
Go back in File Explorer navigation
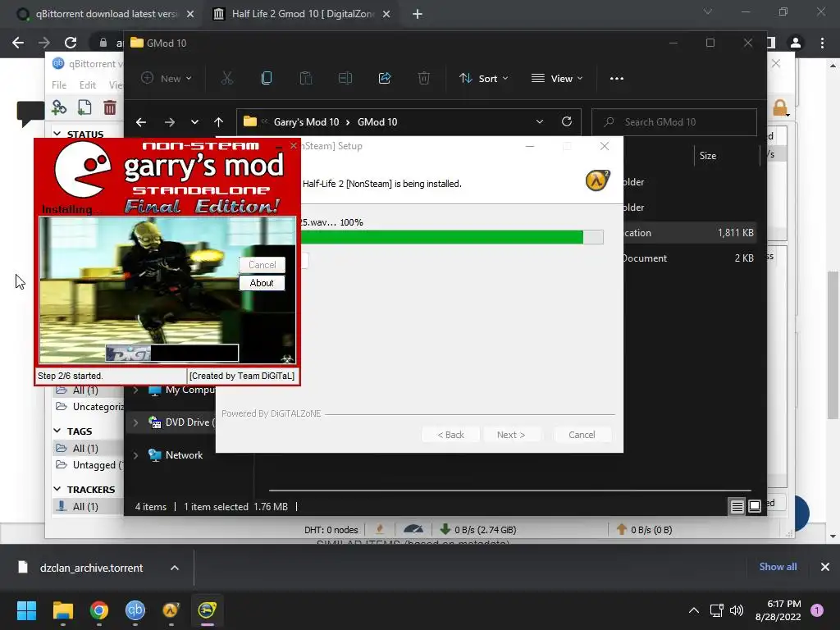[141, 122]
